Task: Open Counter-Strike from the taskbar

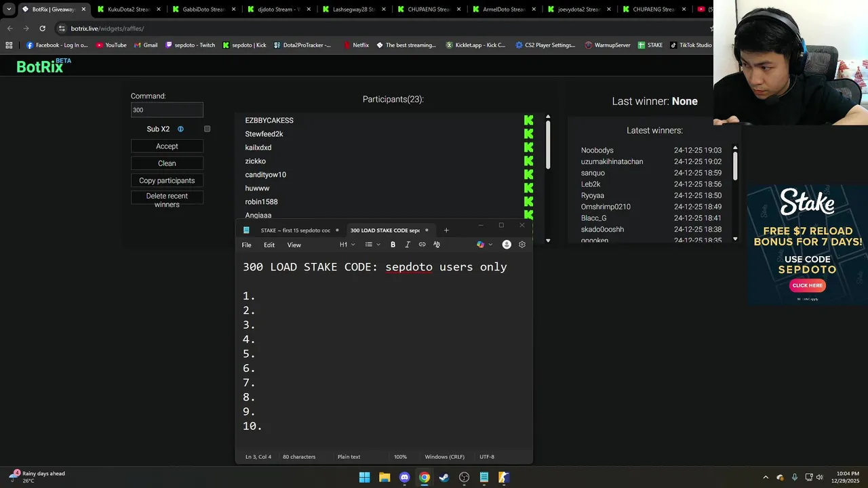Action: 504,477
